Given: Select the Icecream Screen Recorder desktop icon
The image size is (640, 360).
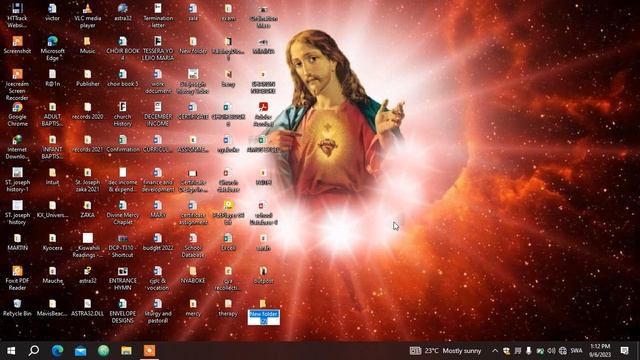Looking at the screenshot, I should tap(17, 84).
